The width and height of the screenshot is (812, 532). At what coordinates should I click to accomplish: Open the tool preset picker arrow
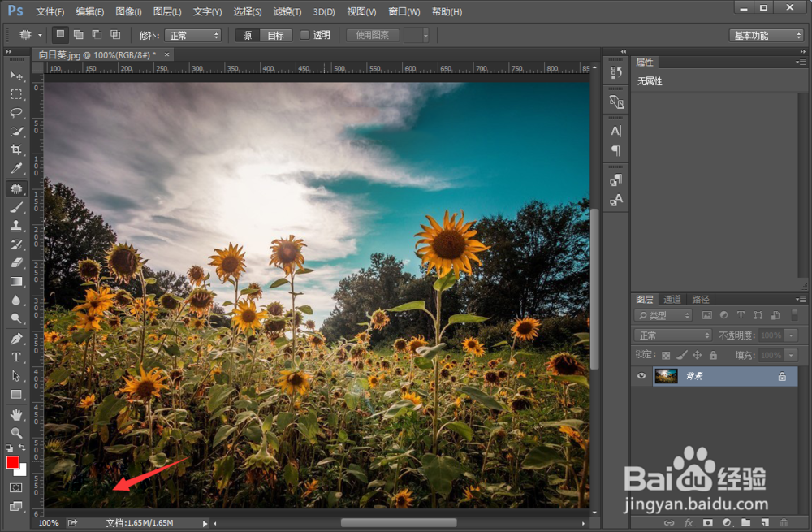40,35
